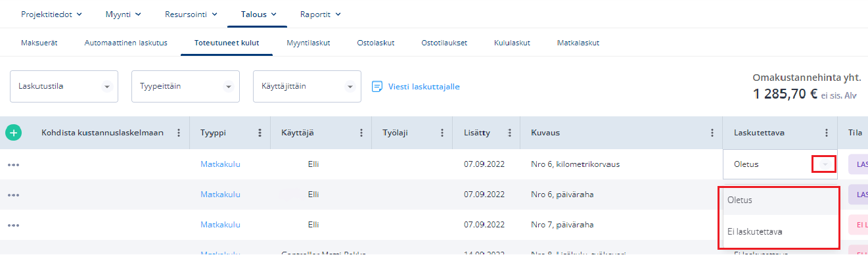Open the Laskutettava column options menu
Viewport: 868px width, 255px height.
[x=827, y=133]
